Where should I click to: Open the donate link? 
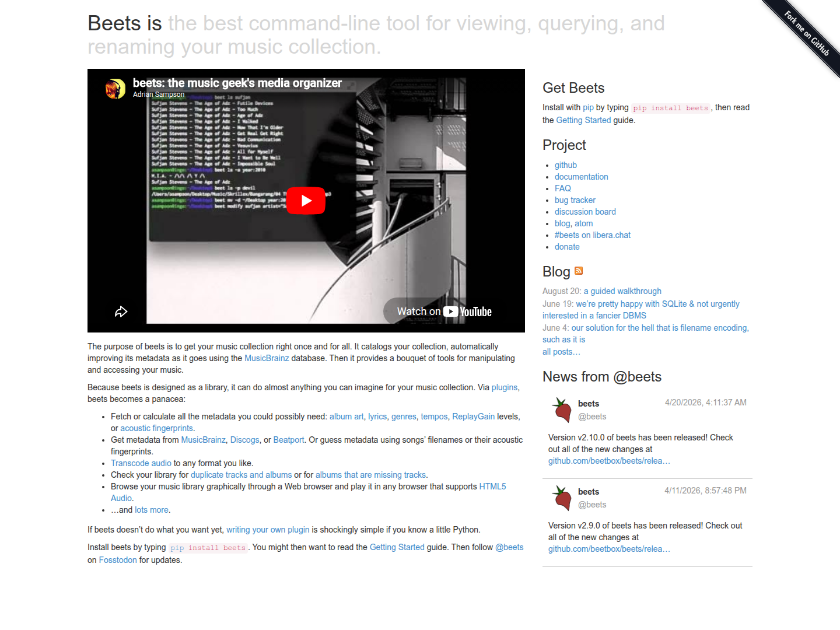pos(567,247)
